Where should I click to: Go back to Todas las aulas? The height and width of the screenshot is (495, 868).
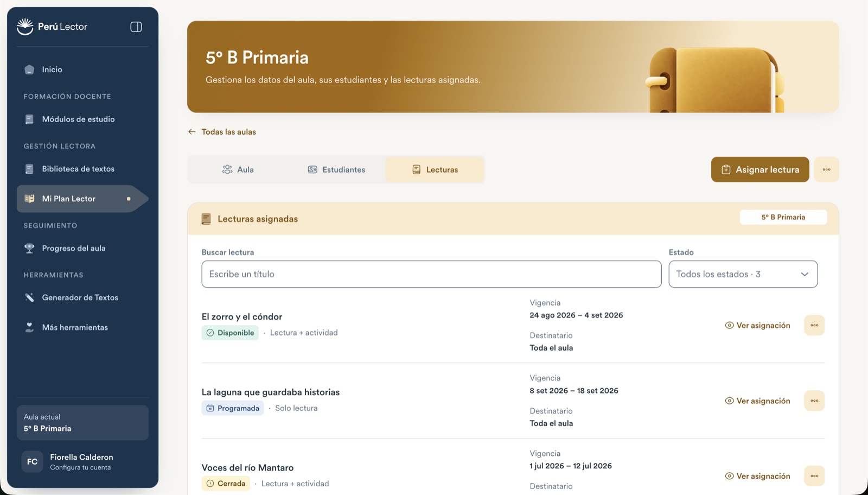click(222, 132)
